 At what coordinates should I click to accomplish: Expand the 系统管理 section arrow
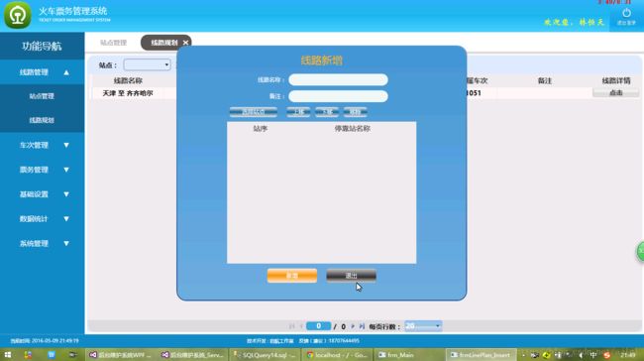pyautogui.click(x=66, y=243)
